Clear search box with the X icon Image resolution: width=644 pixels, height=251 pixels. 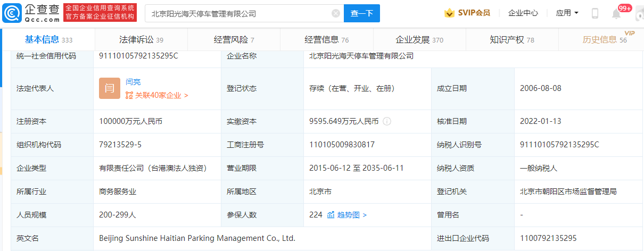pos(336,13)
